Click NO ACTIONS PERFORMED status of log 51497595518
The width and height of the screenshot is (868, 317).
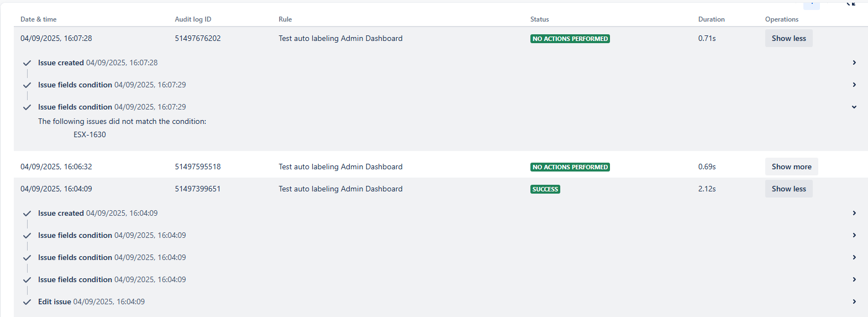pyautogui.click(x=570, y=167)
